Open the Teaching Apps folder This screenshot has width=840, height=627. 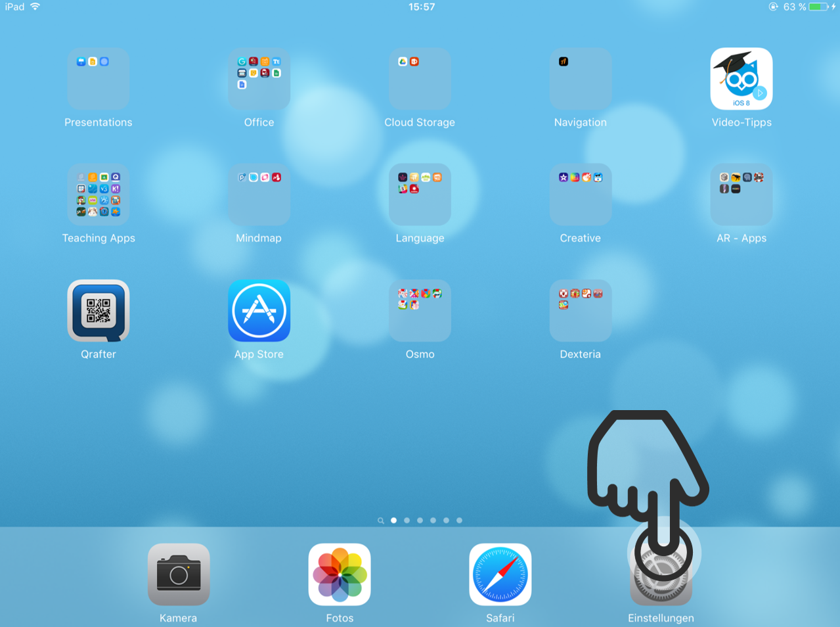(x=99, y=195)
